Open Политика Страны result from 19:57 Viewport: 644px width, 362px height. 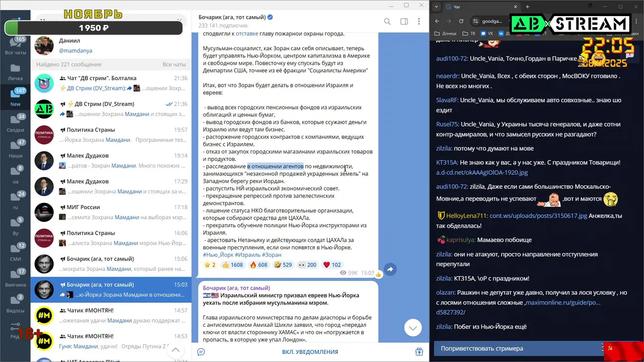[111, 135]
